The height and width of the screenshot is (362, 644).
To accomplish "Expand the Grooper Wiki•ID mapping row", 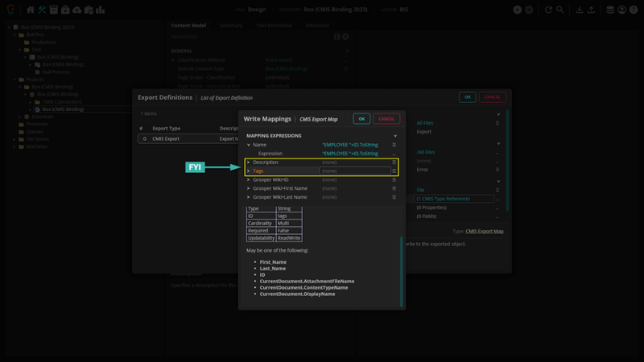I will coord(249,179).
